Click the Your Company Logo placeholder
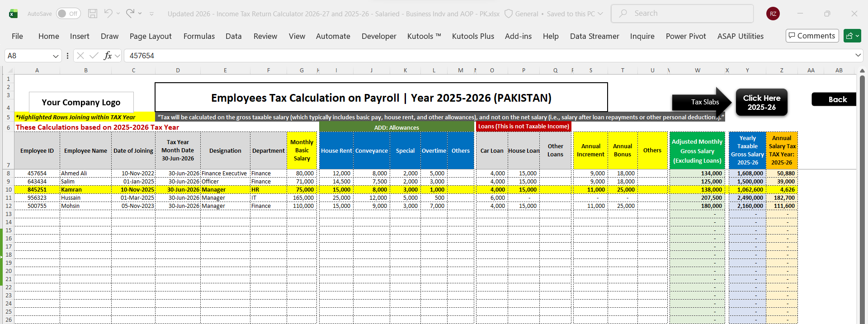This screenshot has width=868, height=324. pyautogui.click(x=81, y=102)
